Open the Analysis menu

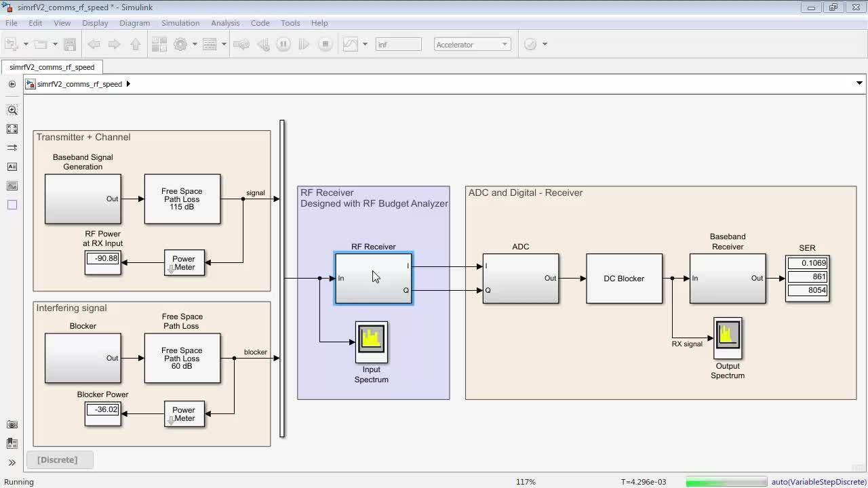click(225, 23)
